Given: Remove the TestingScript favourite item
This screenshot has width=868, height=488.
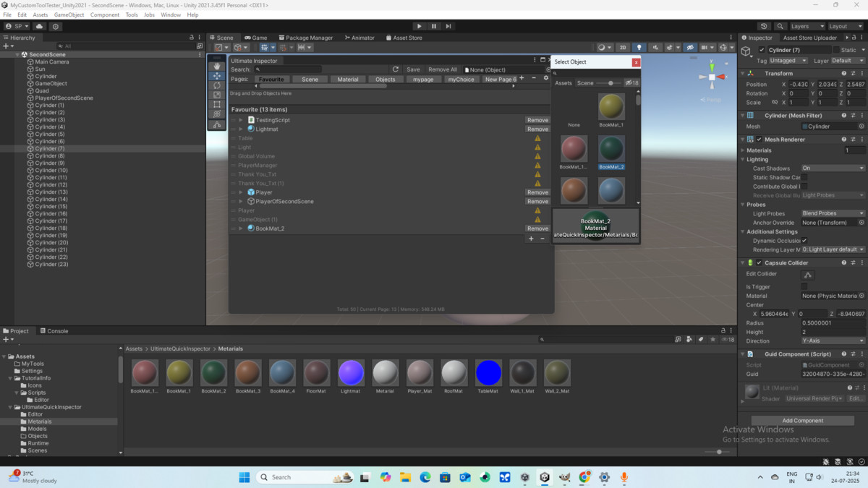Looking at the screenshot, I should click(537, 120).
